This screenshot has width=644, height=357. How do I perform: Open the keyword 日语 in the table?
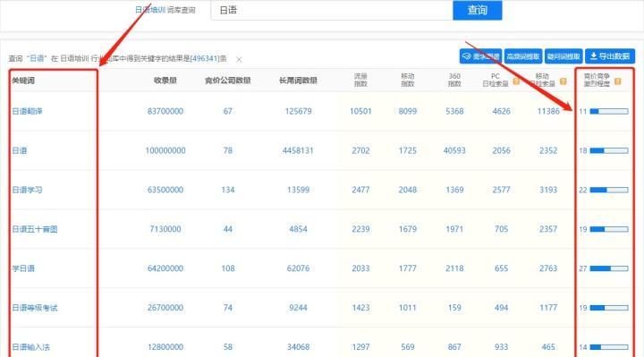click(20, 151)
